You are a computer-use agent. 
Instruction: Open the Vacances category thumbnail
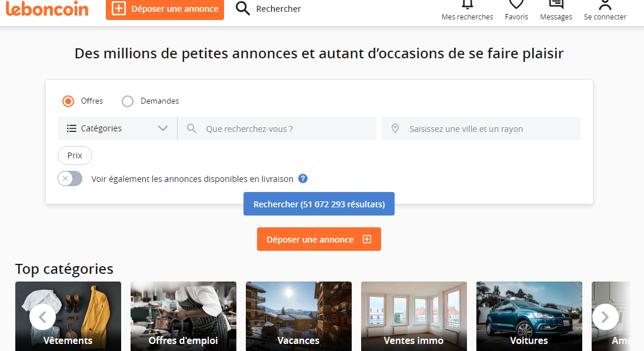click(x=298, y=316)
